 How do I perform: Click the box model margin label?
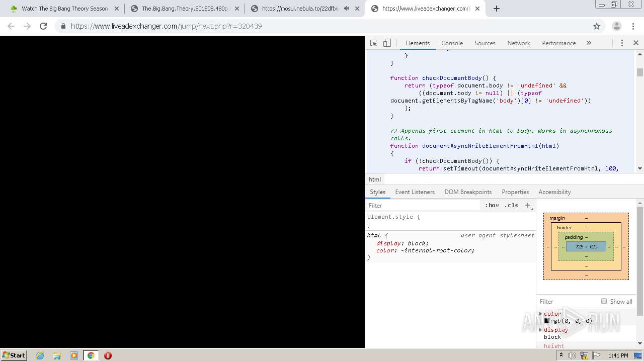point(557,218)
